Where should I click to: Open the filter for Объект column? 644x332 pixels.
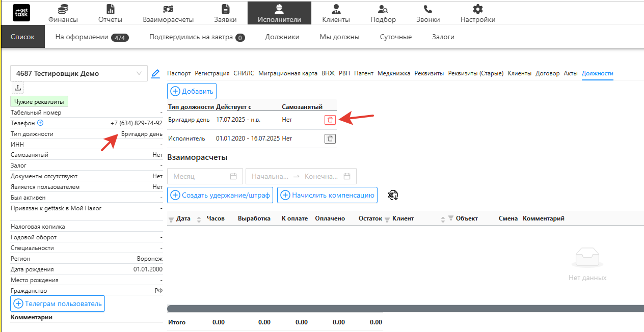coord(450,218)
